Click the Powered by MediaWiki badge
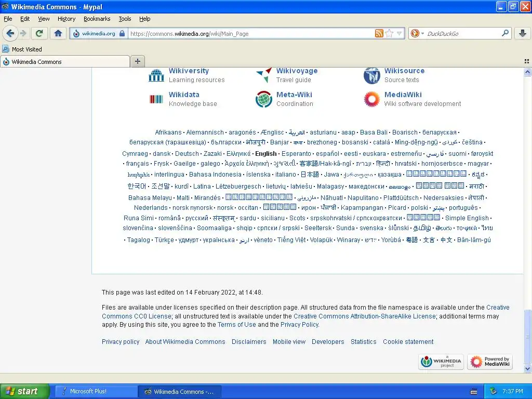Image resolution: width=532 pixels, height=399 pixels. tap(490, 362)
